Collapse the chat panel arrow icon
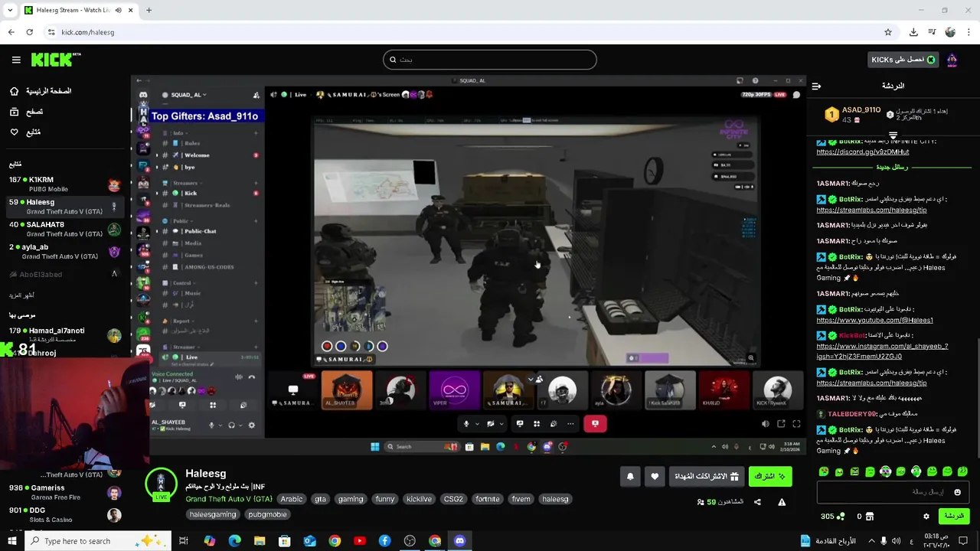Screen dimensions: 980x551 coord(816,86)
